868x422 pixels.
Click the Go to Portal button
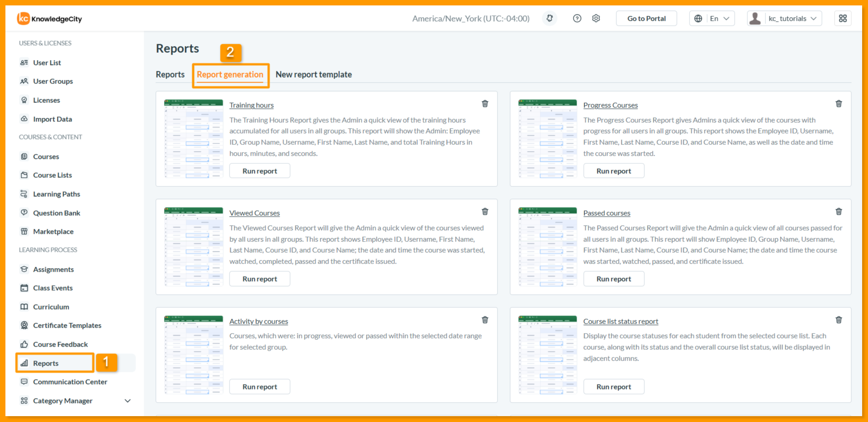(x=647, y=19)
